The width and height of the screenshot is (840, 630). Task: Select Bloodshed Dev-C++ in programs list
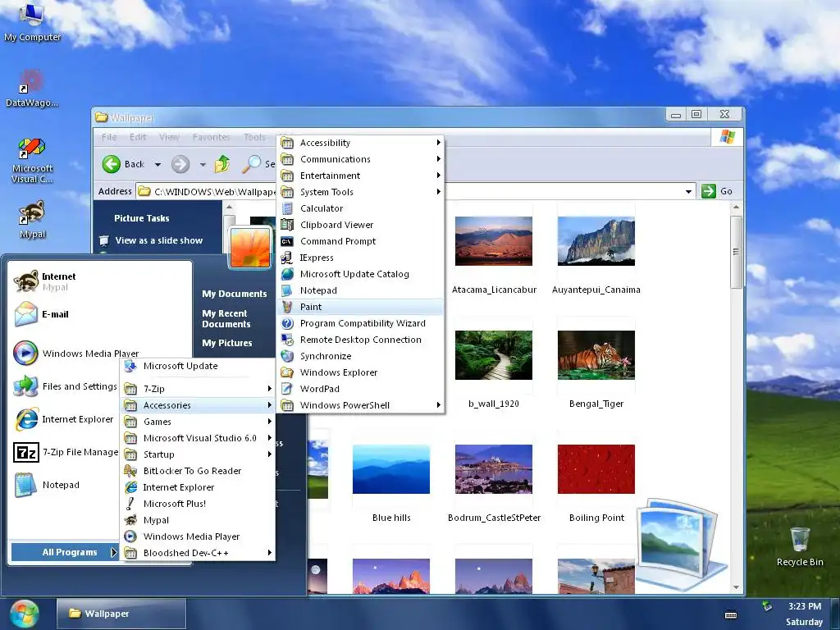[x=198, y=553]
